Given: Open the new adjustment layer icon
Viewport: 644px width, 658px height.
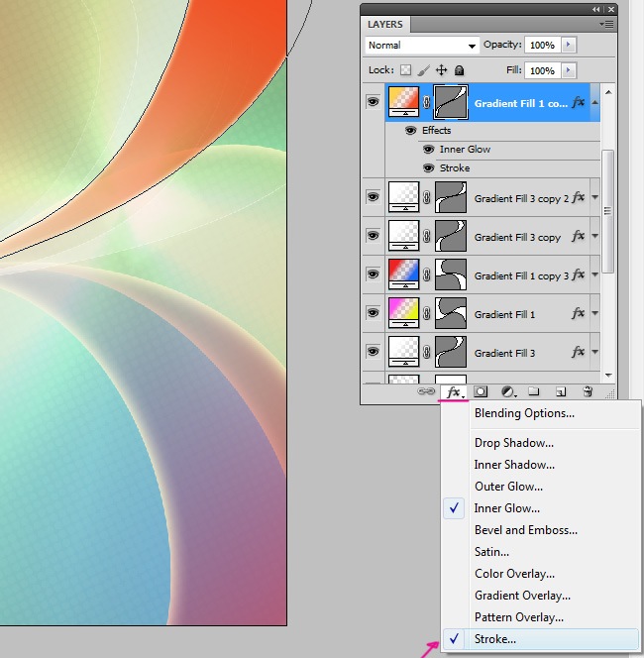Looking at the screenshot, I should [x=507, y=392].
